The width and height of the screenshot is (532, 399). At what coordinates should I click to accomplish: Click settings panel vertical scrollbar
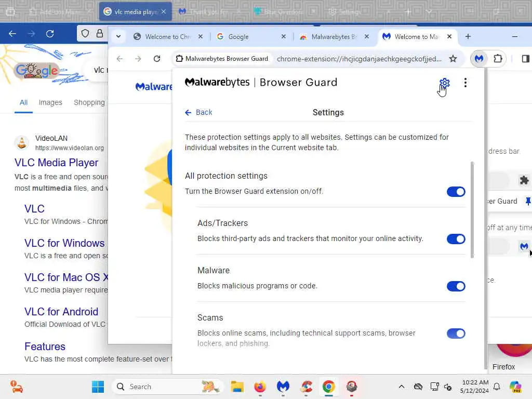[472, 210]
